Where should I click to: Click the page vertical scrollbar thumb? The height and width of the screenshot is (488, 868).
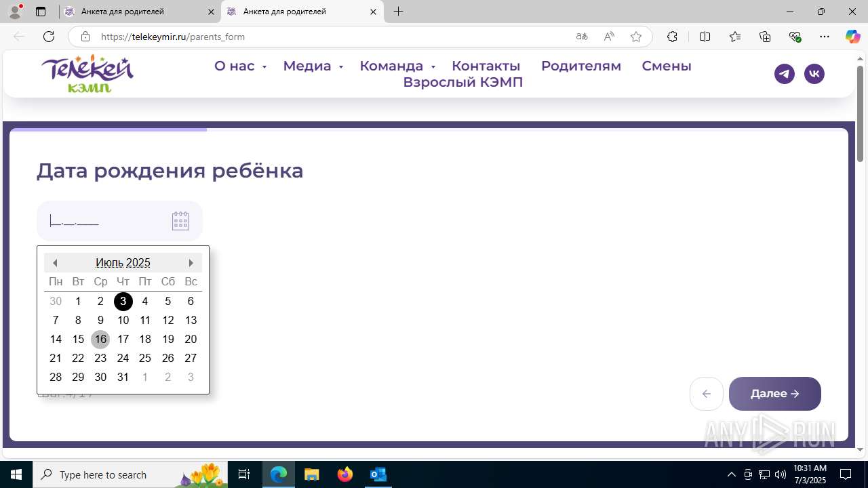point(860,113)
